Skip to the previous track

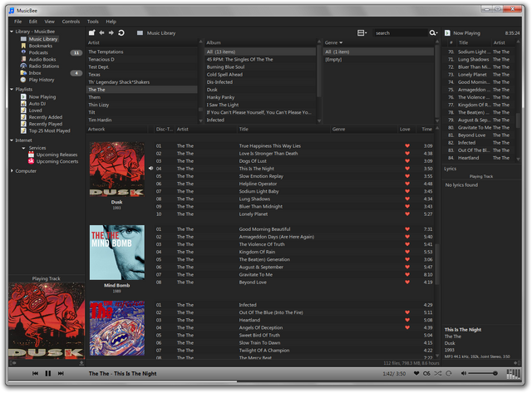tap(35, 373)
